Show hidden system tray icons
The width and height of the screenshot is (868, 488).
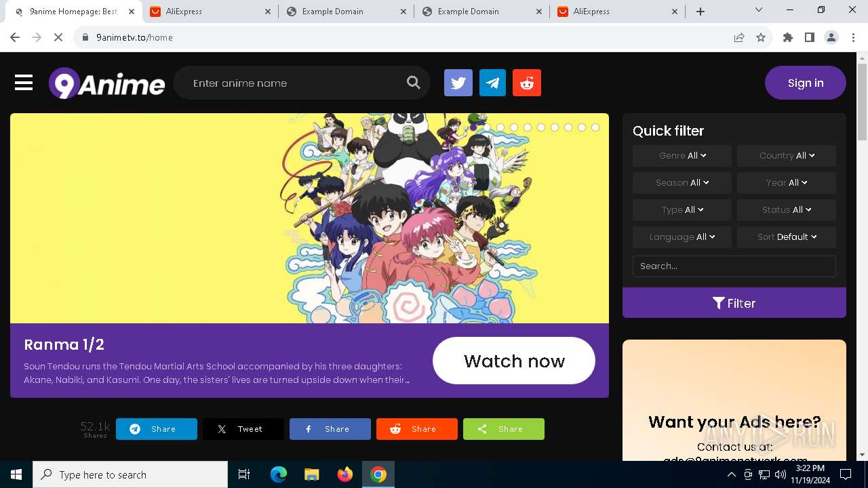click(x=731, y=474)
